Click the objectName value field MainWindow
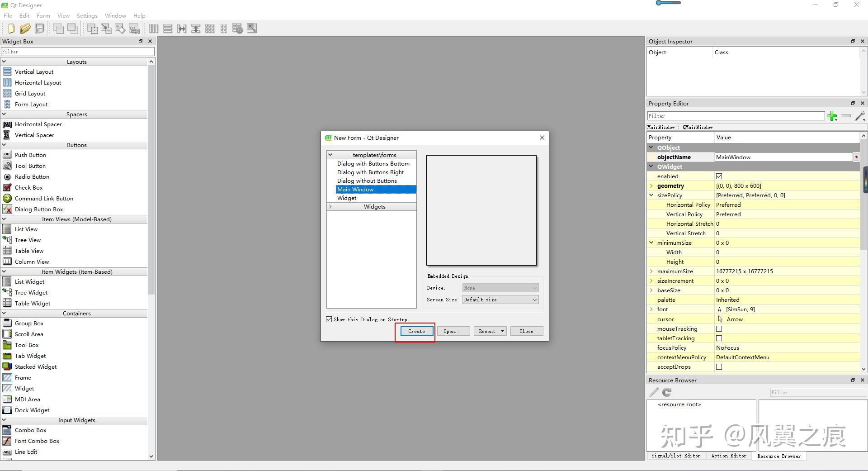 [783, 157]
